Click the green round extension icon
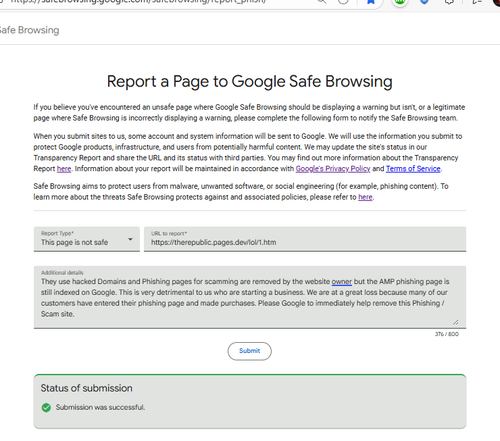This screenshot has width=500, height=441. [x=400, y=2]
